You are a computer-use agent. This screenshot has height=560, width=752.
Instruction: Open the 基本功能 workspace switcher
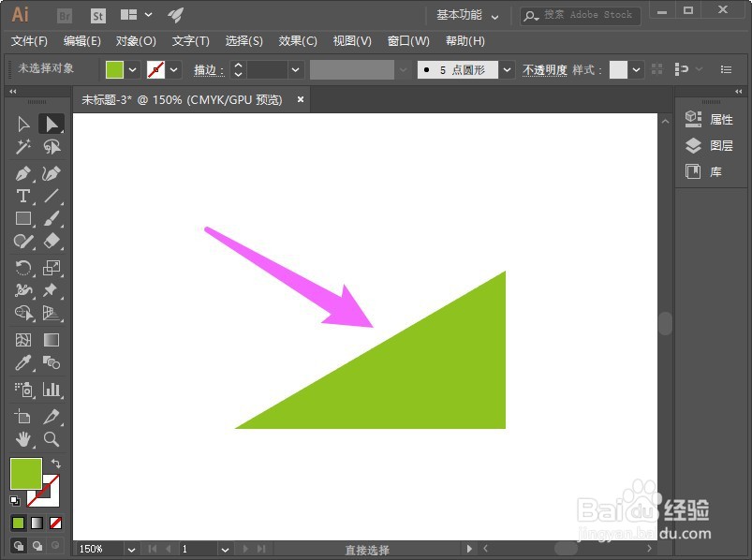pyautogui.click(x=467, y=15)
